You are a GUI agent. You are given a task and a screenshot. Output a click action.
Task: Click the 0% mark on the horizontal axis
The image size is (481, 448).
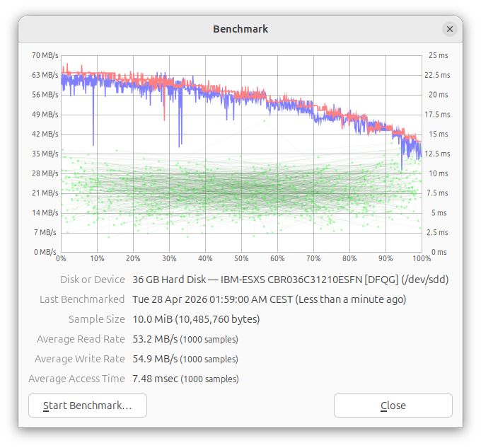coord(61,259)
